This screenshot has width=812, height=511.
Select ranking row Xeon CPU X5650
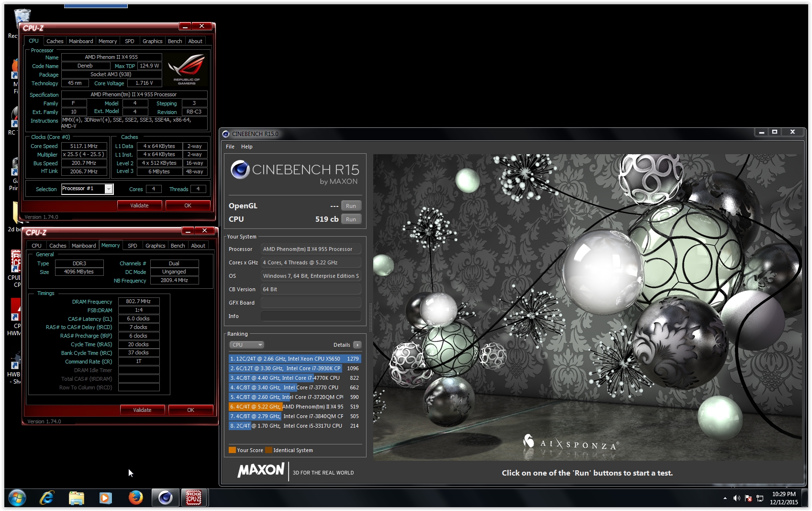click(295, 359)
